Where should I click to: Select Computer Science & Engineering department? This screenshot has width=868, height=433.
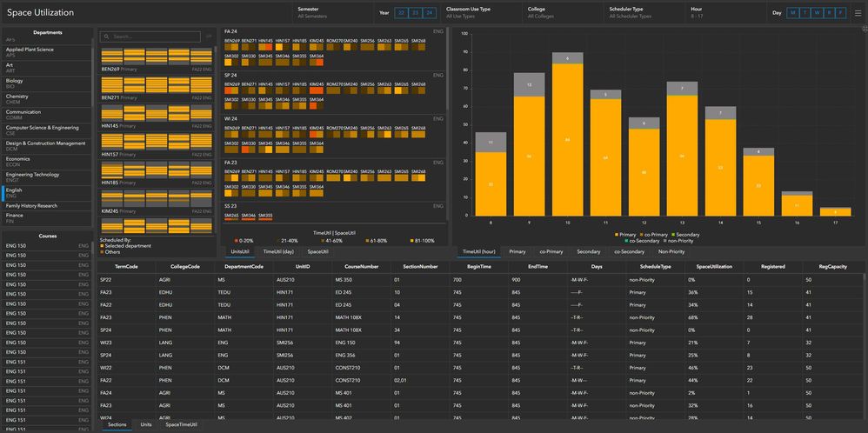(46, 130)
